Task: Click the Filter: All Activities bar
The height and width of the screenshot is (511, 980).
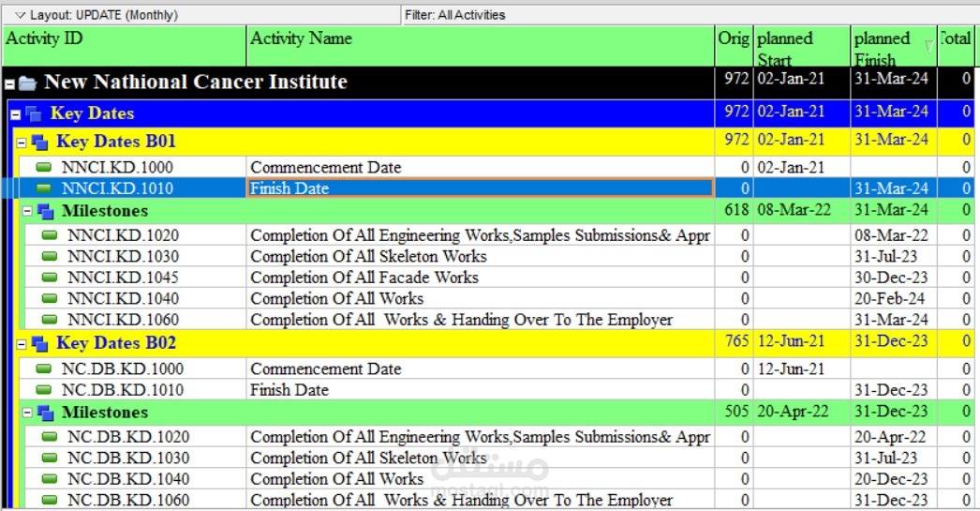Action: 690,15
